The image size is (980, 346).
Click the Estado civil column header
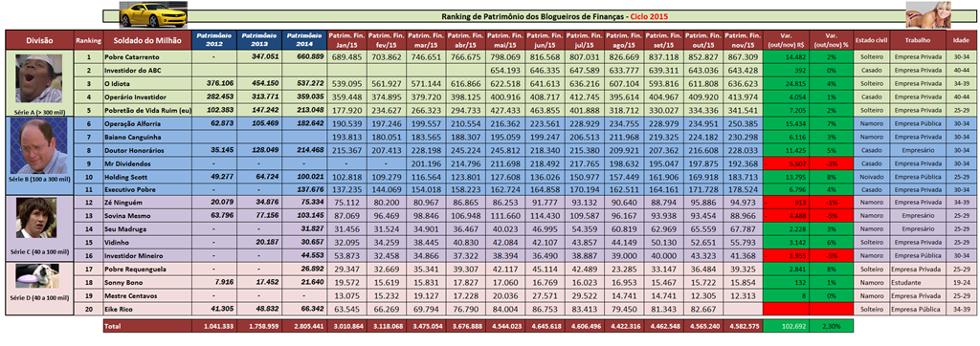coord(871,40)
